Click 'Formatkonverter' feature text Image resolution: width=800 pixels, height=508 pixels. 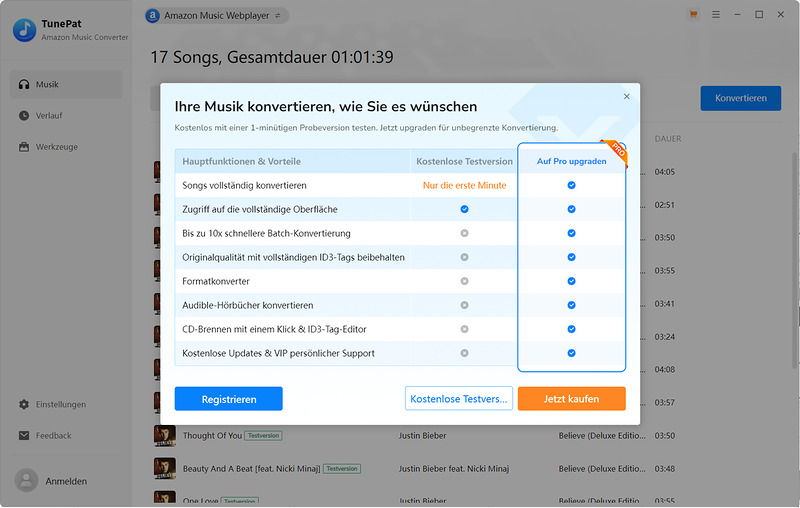pos(216,281)
